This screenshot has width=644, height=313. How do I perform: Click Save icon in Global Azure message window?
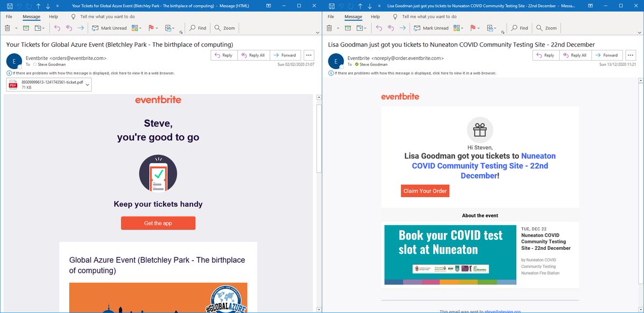pos(10,6)
